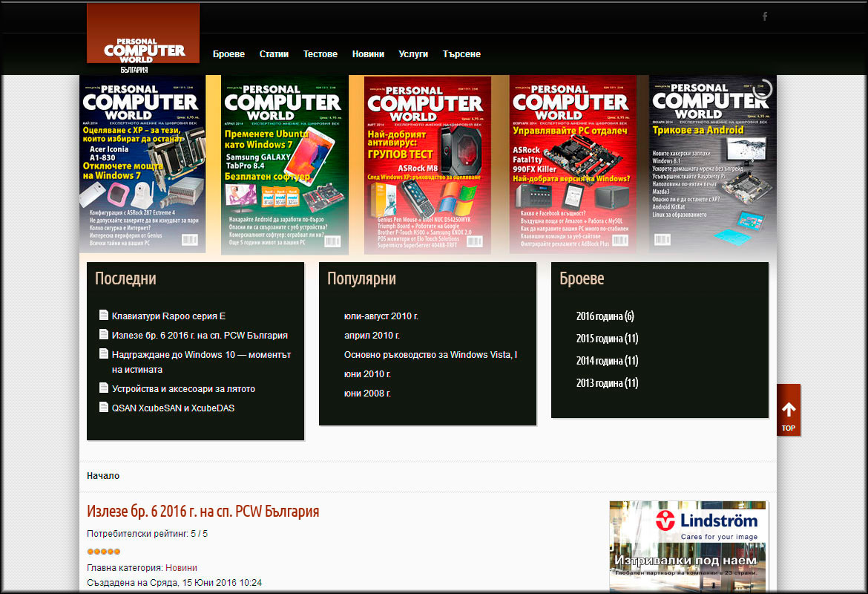868x594 pixels.
Task: Click the document icon beside QSAN XcubeSAN и XcubeDAS
Action: (104, 408)
